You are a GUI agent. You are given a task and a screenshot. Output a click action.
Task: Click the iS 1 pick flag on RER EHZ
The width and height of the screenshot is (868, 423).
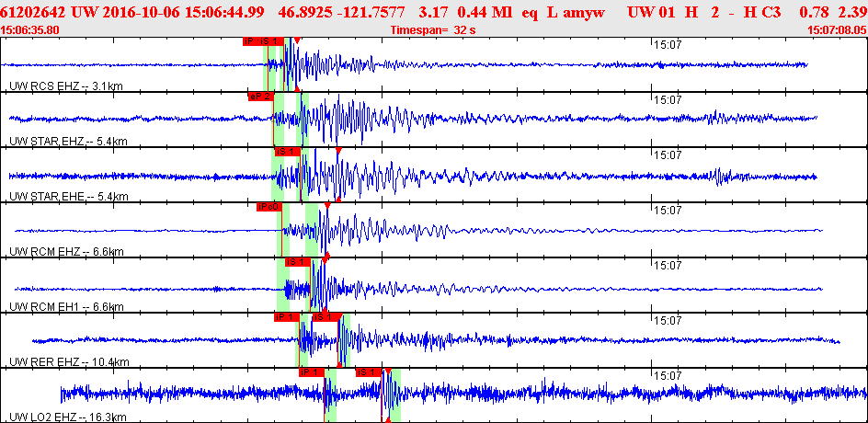tap(325, 317)
